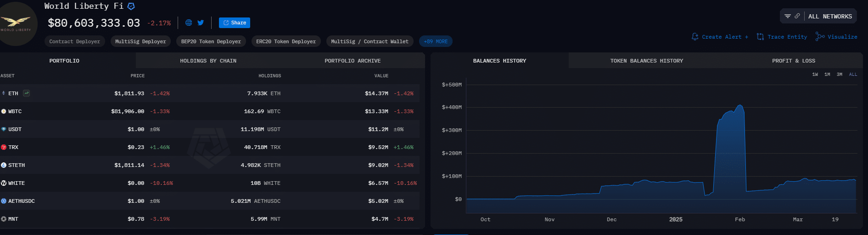The image size is (868, 235).
Task: Switch to TOKEN BALANCES HISTORY tab
Action: click(x=646, y=61)
